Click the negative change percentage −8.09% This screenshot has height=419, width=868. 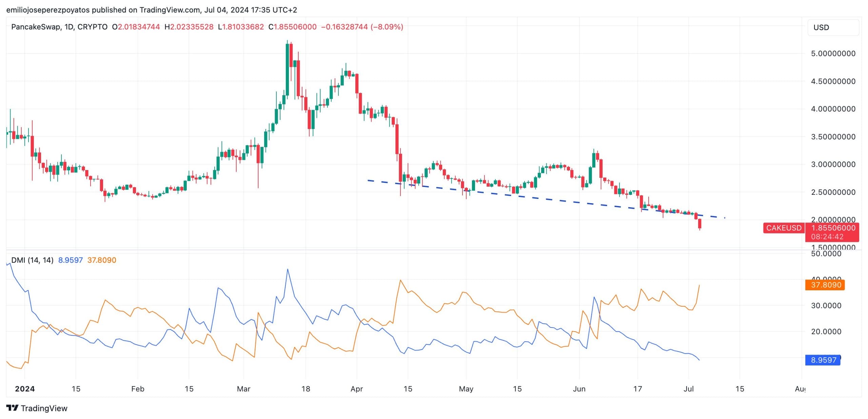(x=387, y=27)
